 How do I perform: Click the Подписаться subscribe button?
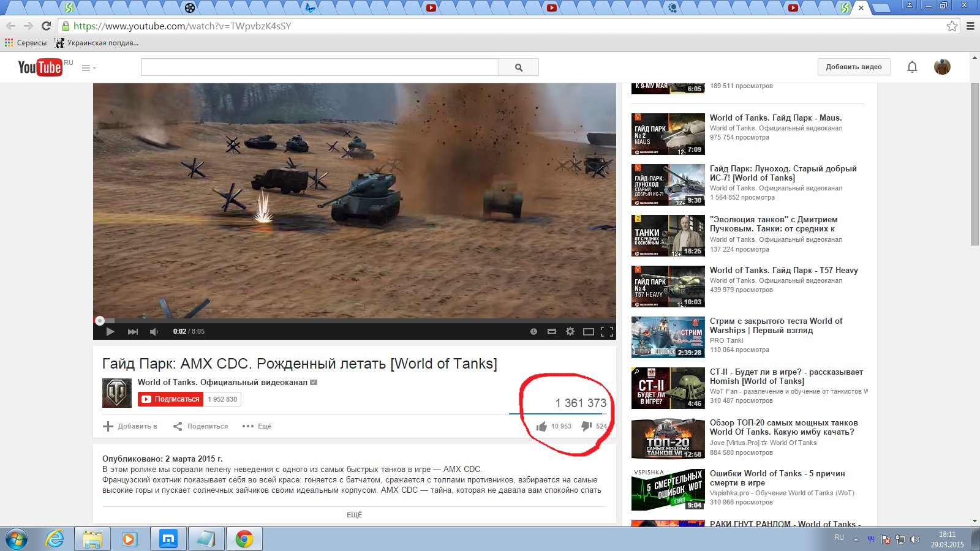click(x=170, y=399)
